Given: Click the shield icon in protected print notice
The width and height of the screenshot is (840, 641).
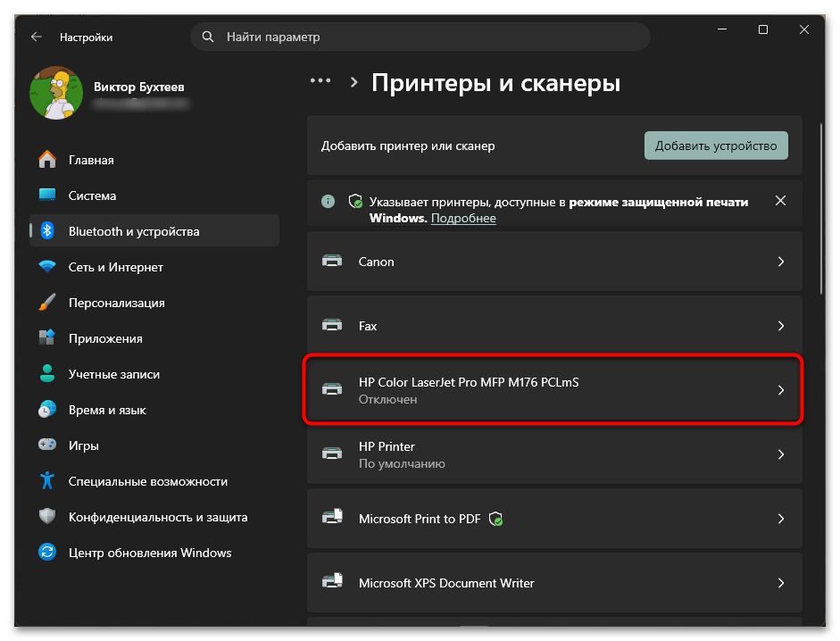Looking at the screenshot, I should [355, 202].
